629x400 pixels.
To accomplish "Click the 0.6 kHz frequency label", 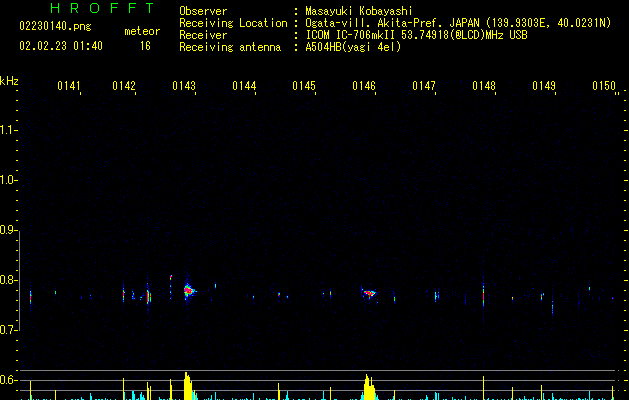I will pos(7,380).
